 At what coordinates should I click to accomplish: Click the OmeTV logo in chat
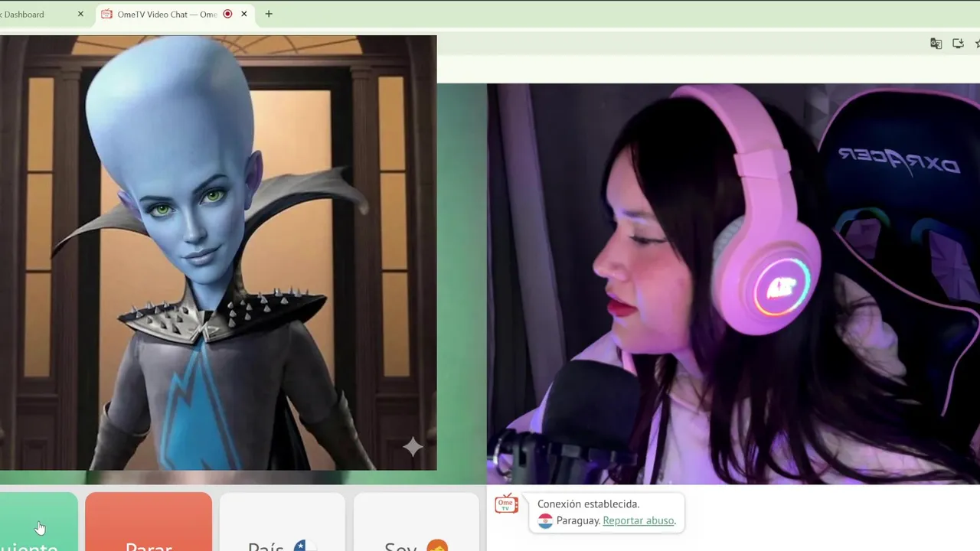pos(506,504)
